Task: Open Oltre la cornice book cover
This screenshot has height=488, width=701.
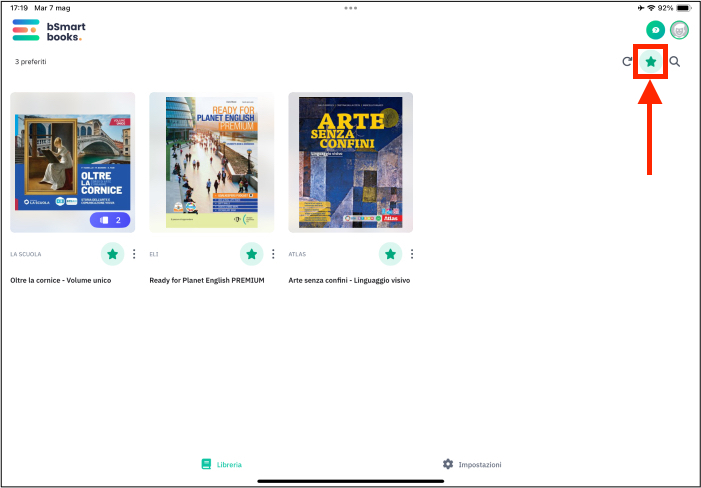Action: (72, 162)
